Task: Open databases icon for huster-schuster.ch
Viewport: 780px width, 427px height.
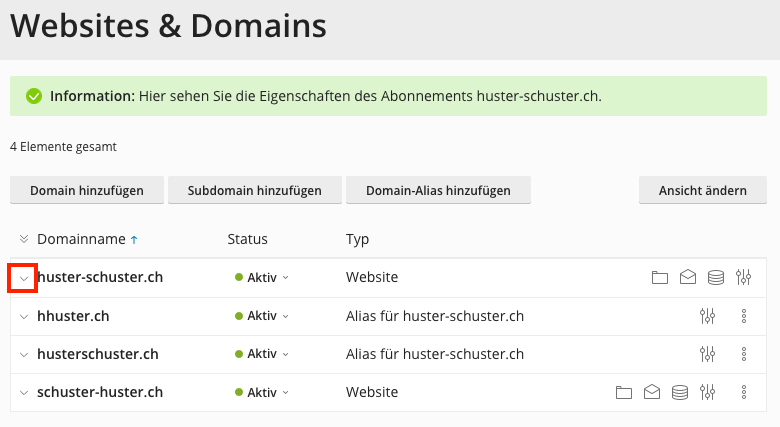Action: 715,278
